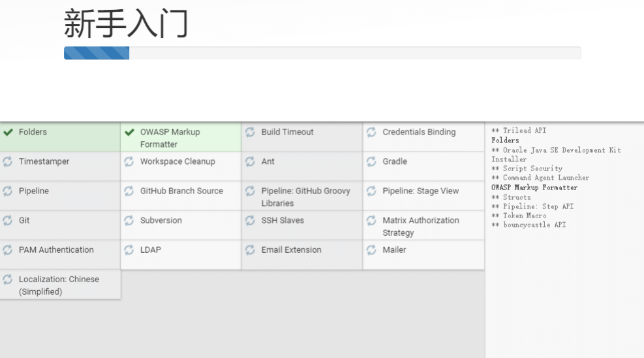Click the Pipeline: Stage View plugin entry
This screenshot has width=644, height=358.
click(x=420, y=191)
